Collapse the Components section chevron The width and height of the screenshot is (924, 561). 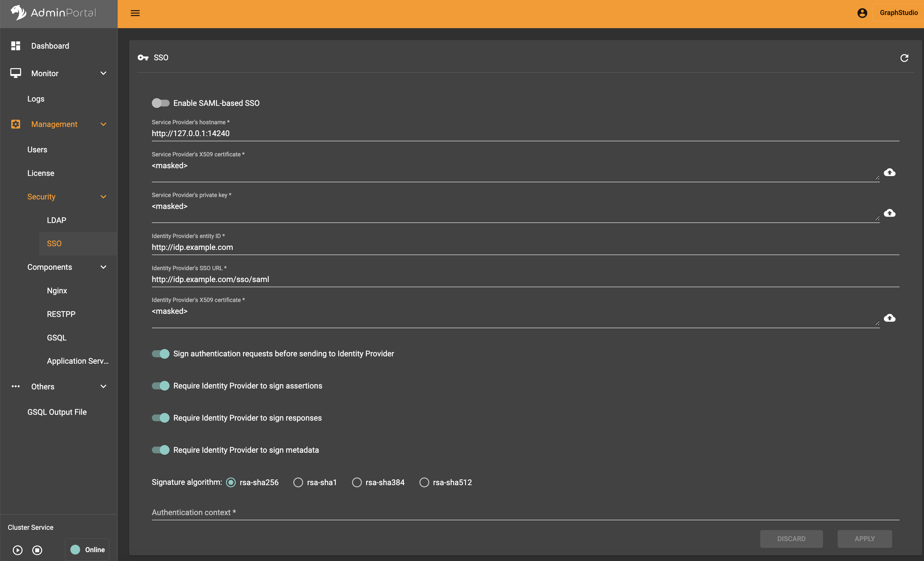click(x=103, y=267)
